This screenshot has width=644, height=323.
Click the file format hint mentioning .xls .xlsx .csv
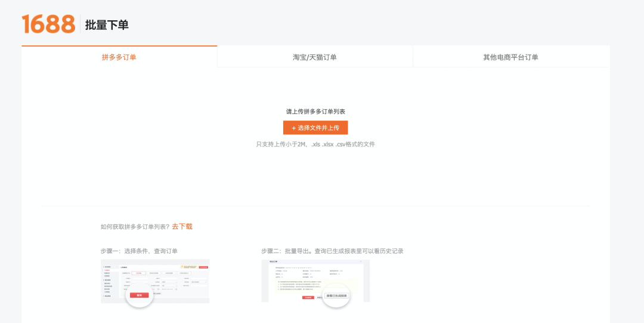coord(315,144)
